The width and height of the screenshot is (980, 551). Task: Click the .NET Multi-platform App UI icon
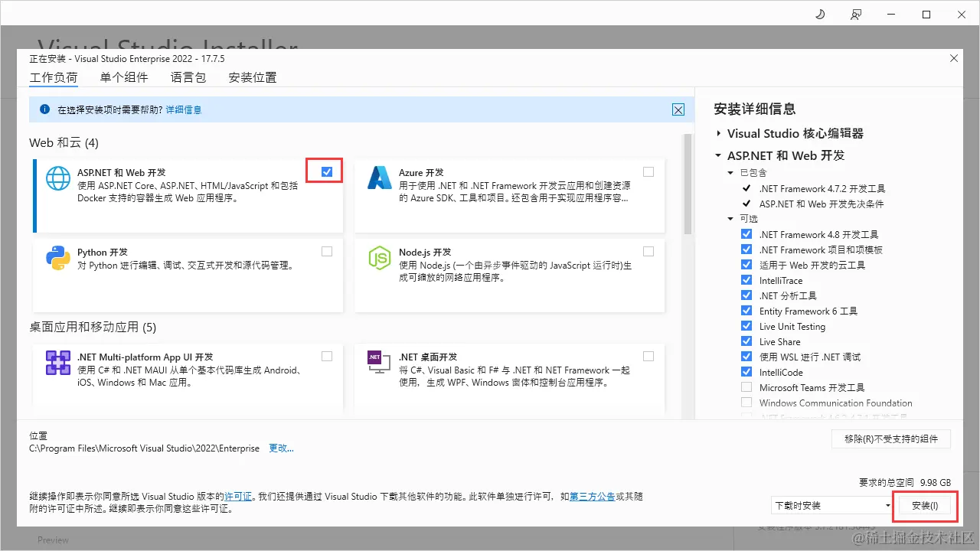coord(57,363)
